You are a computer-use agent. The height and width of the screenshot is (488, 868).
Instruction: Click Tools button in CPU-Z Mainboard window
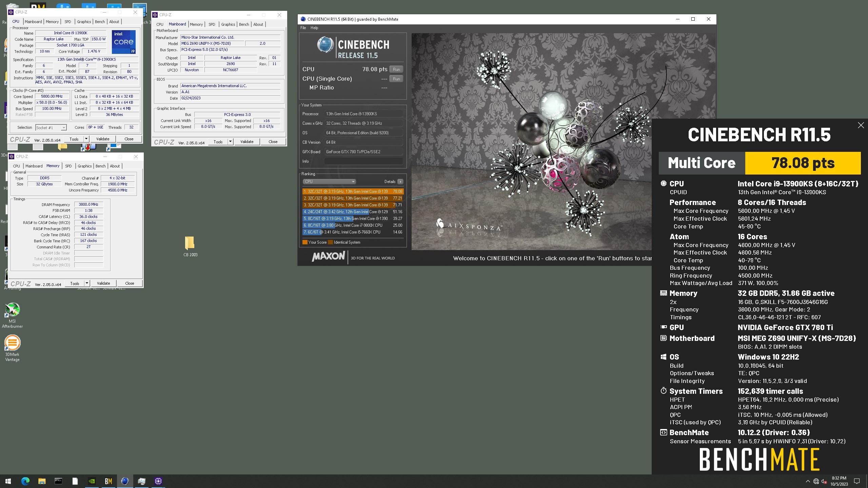click(x=218, y=142)
